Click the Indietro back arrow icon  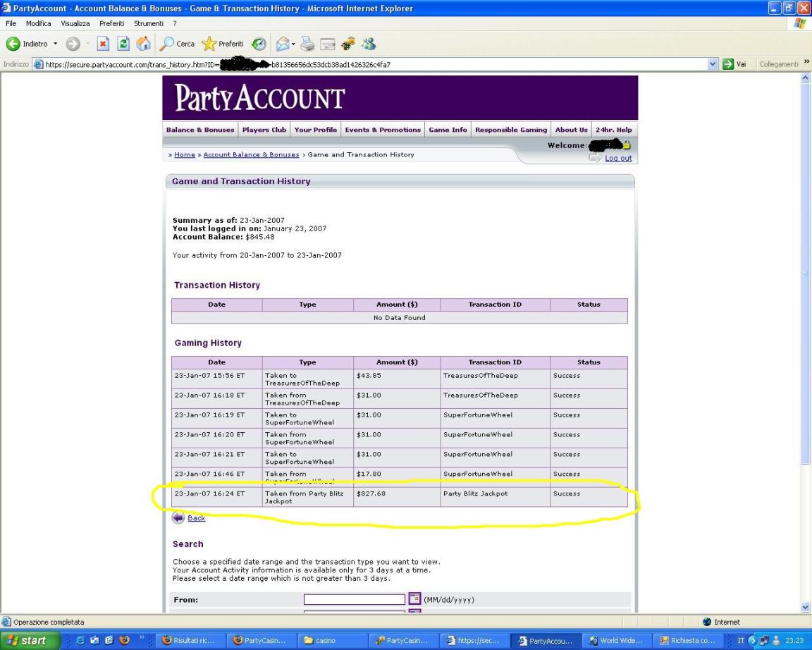click(13, 44)
